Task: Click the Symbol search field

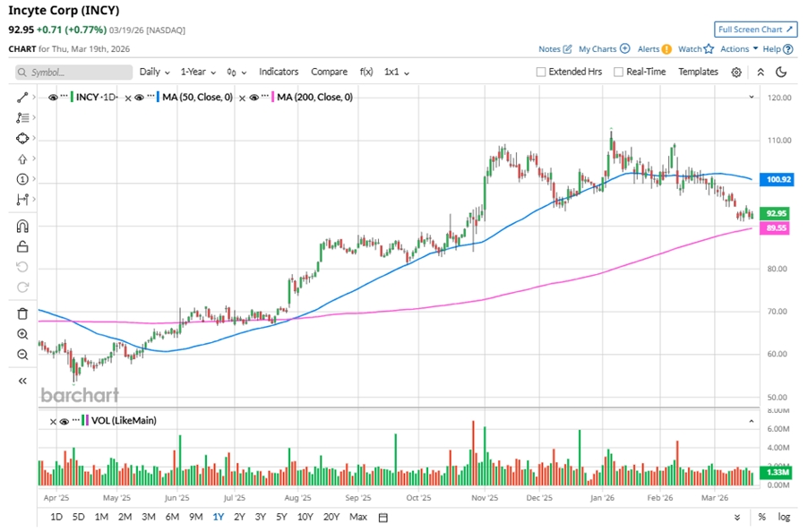Action: (72, 72)
